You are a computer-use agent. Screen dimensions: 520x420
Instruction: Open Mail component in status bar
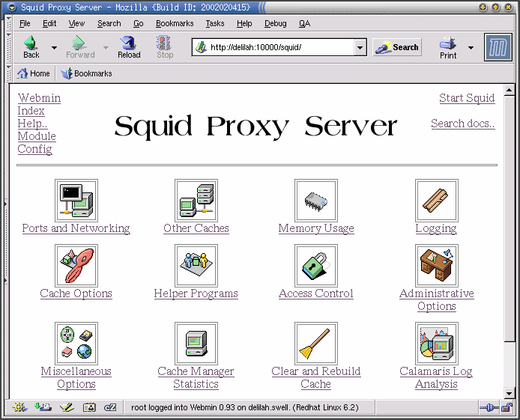[x=43, y=407]
